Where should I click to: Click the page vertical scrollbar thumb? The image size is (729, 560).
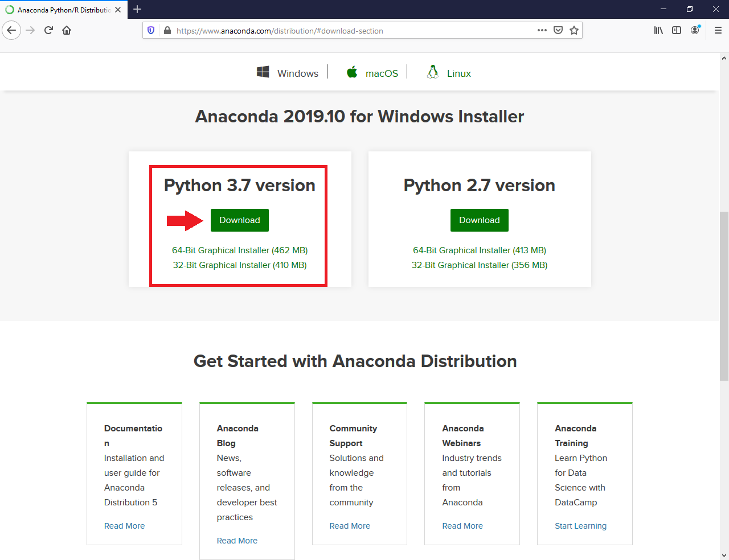(x=724, y=296)
